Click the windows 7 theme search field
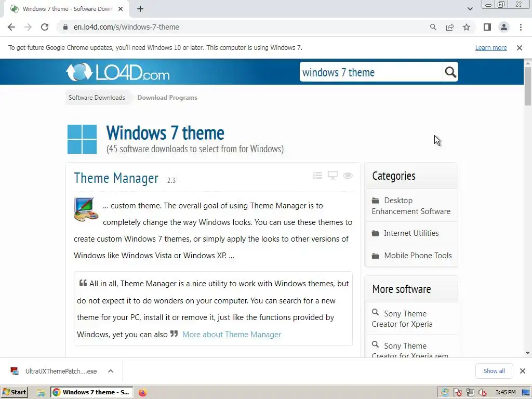This screenshot has height=399, width=532. (x=371, y=72)
